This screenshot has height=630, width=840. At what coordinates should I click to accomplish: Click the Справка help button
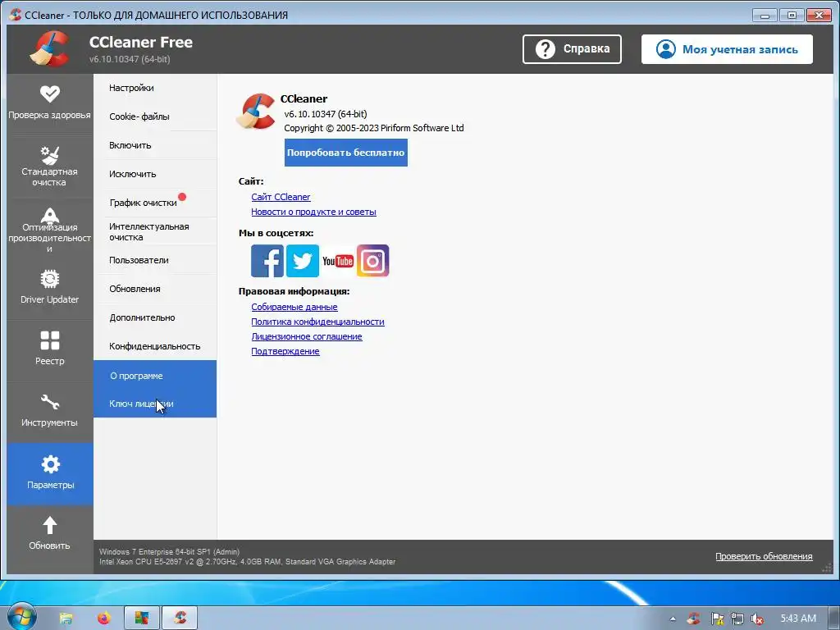(572, 49)
